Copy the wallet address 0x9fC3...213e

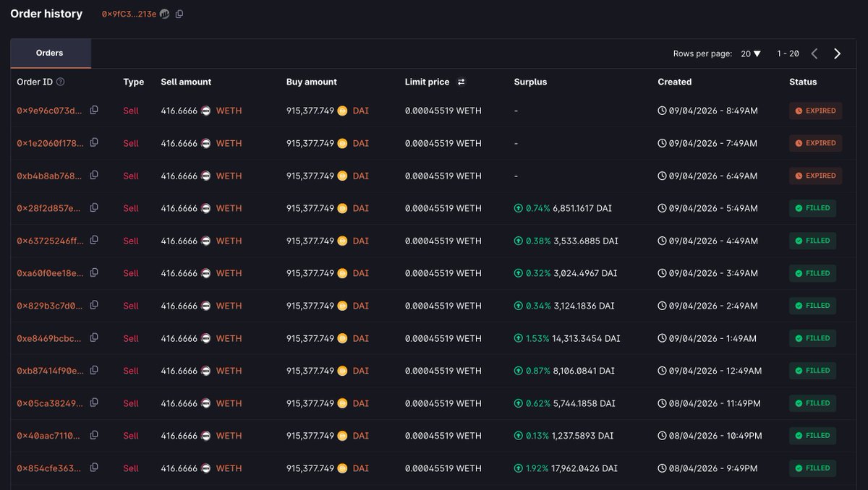[179, 14]
